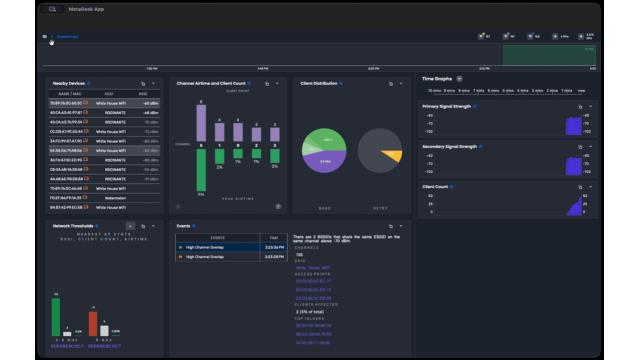Click the purple slice of the BAND pie chart

[324, 163]
